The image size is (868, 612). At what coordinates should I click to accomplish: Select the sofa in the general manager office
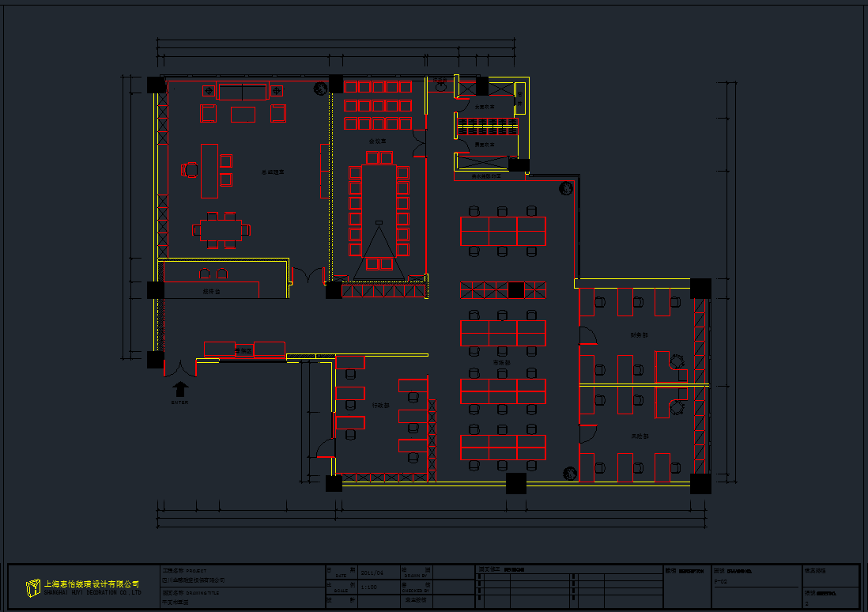tap(243, 93)
